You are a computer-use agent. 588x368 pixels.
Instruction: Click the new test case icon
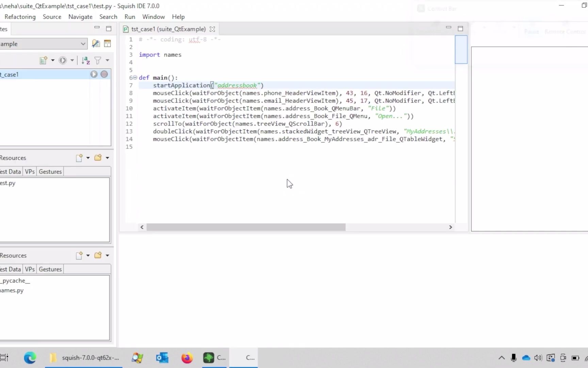pyautogui.click(x=43, y=60)
